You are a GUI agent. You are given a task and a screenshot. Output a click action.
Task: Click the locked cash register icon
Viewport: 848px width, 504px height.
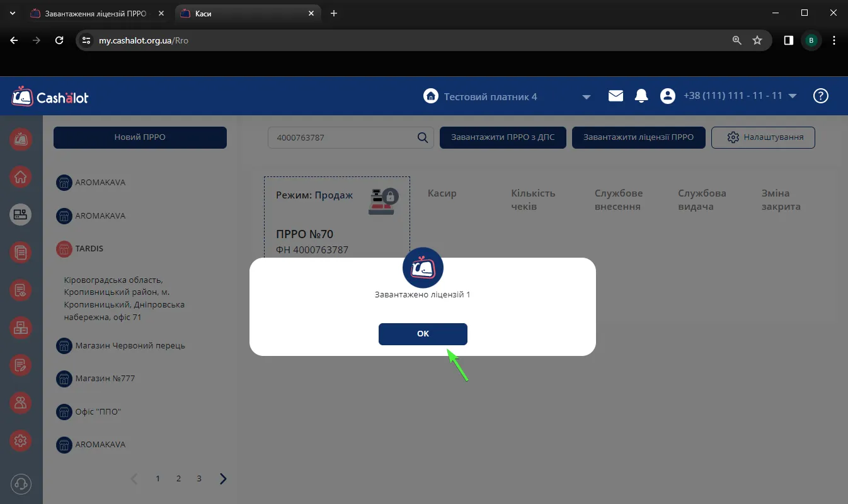click(x=383, y=202)
